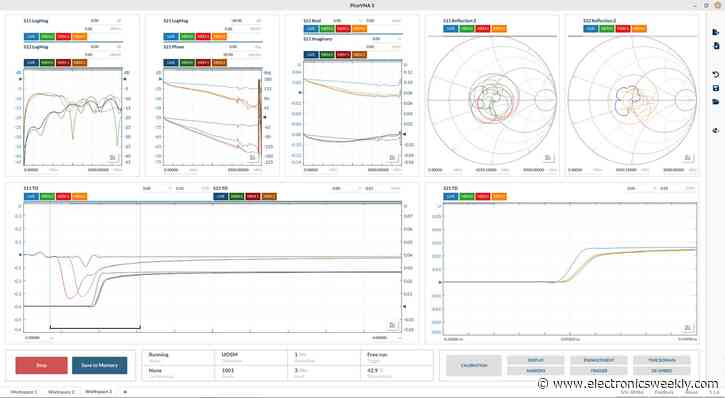The width and height of the screenshot is (725, 398).
Task: Click the Save to Memory button
Action: 99,365
